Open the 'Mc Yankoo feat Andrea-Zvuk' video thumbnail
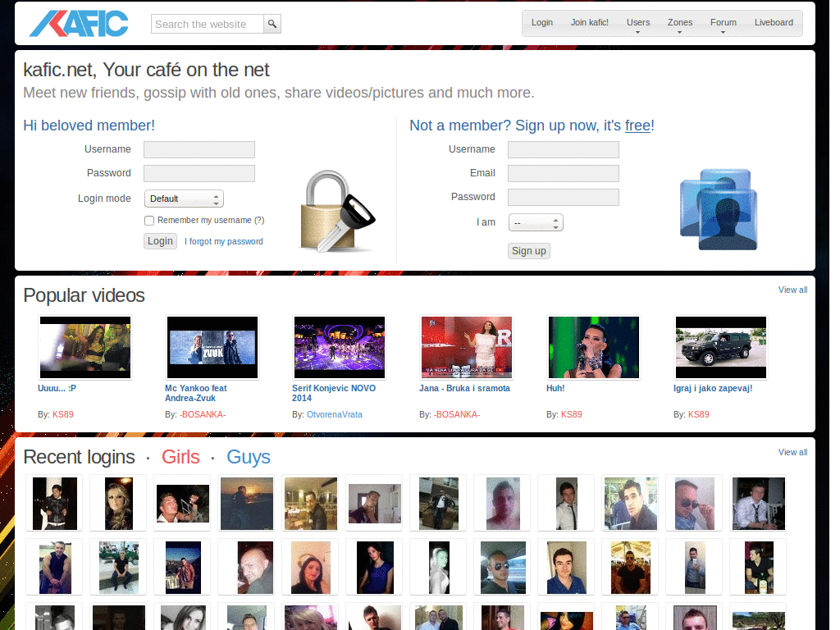840x630 pixels. point(212,348)
